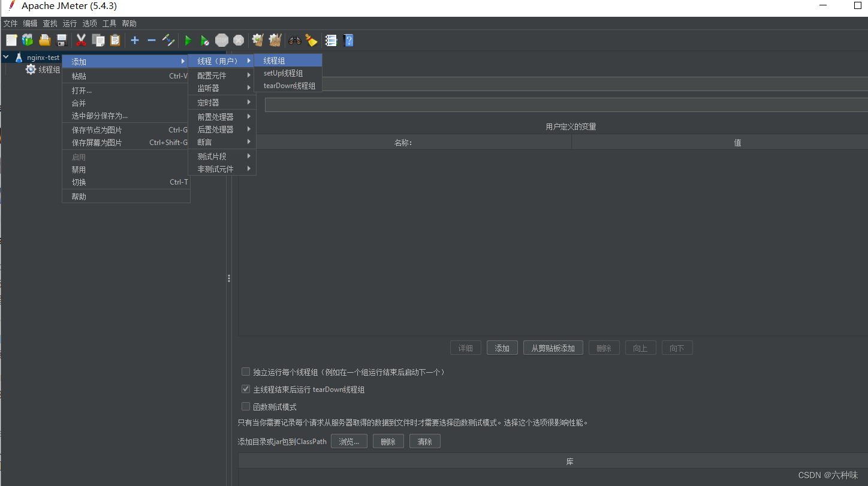Choose 切换 from the context menu
This screenshot has width=868, height=486.
pos(126,182)
